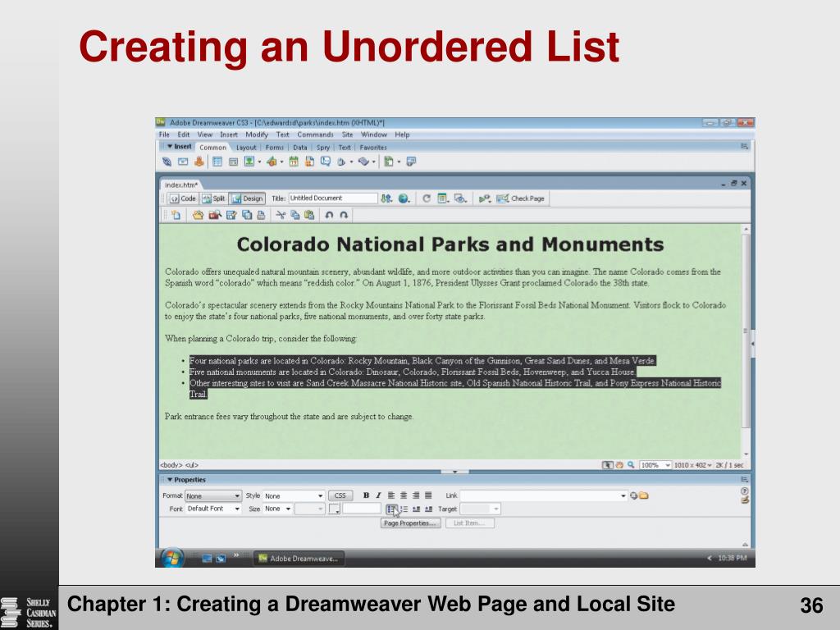Select the Zoom magnifier tool
This screenshot has width=840, height=630.
(x=631, y=465)
